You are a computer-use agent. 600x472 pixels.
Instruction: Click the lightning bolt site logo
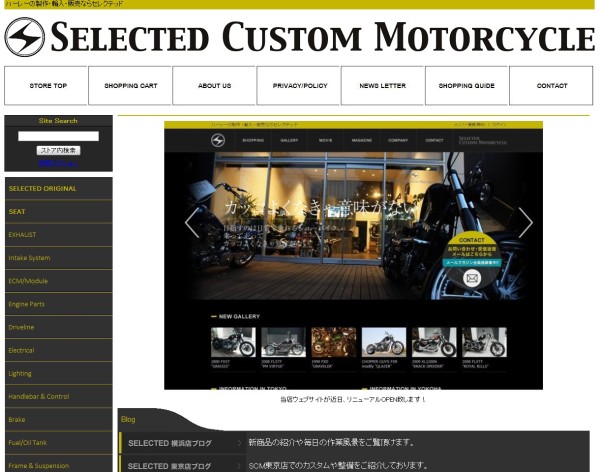coord(24,37)
